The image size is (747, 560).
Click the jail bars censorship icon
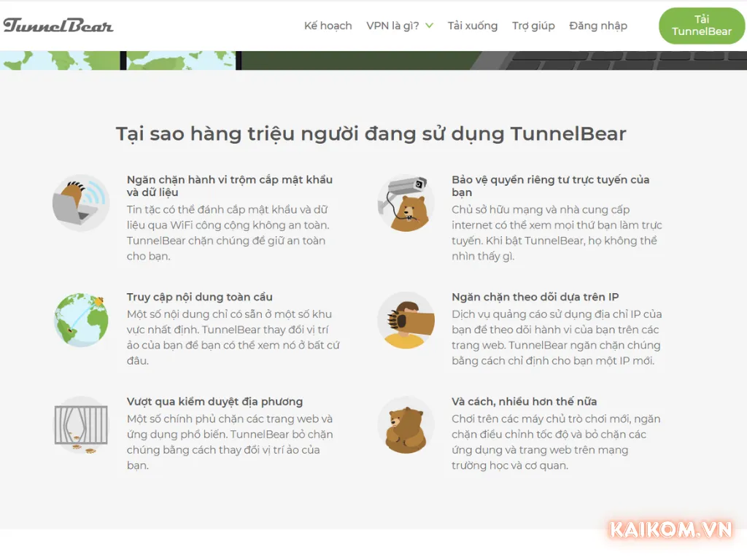80,425
